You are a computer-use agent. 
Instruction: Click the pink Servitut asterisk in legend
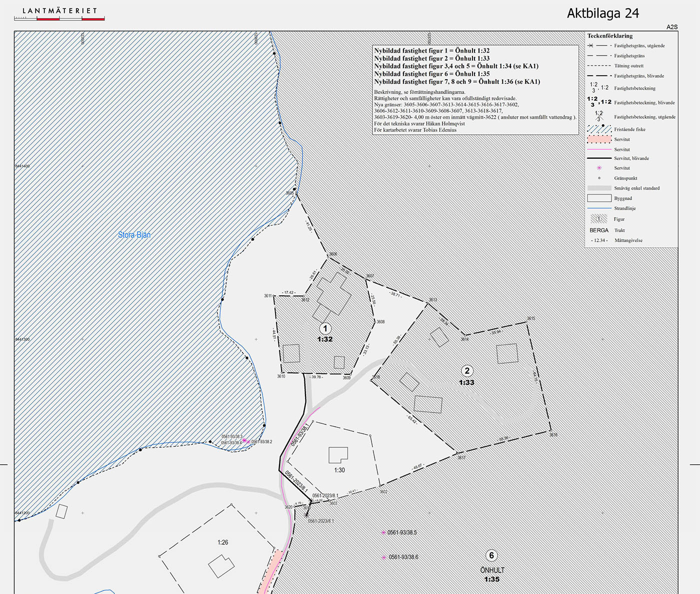[x=599, y=168]
